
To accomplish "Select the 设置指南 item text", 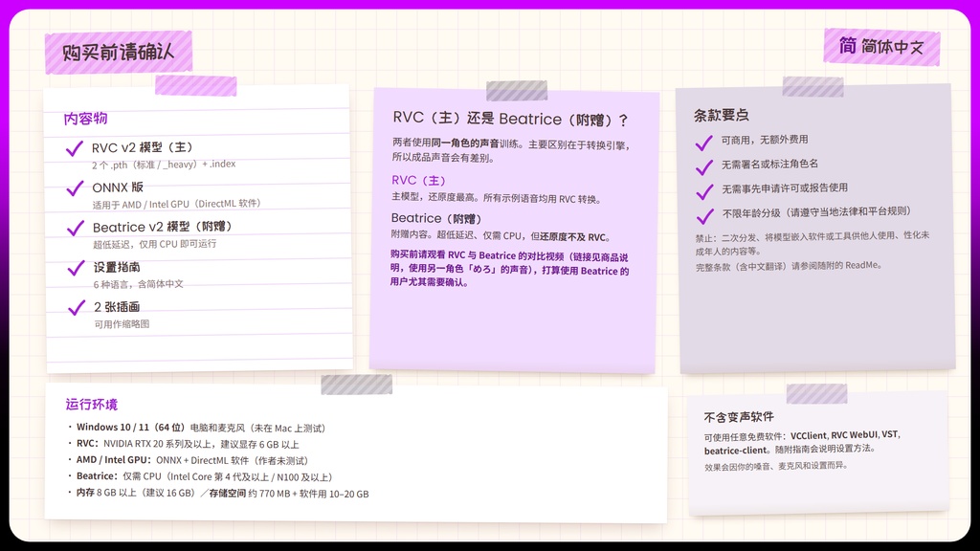I will 117,268.
